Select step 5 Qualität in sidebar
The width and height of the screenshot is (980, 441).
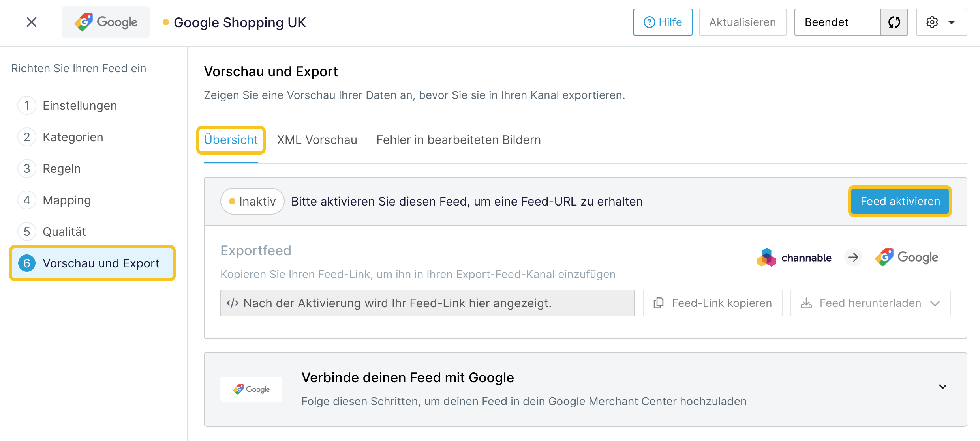[x=52, y=232]
